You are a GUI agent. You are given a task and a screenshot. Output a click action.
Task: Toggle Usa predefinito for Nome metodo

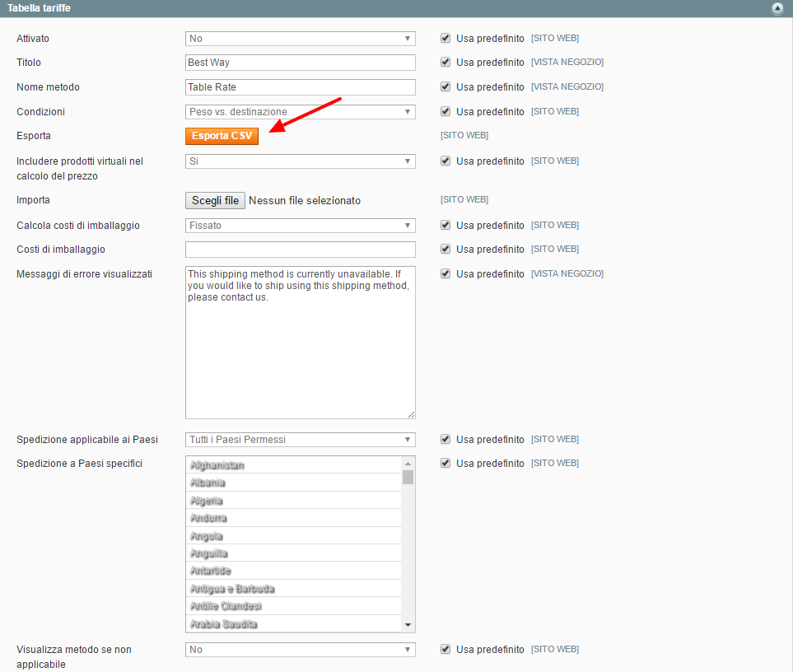click(445, 87)
